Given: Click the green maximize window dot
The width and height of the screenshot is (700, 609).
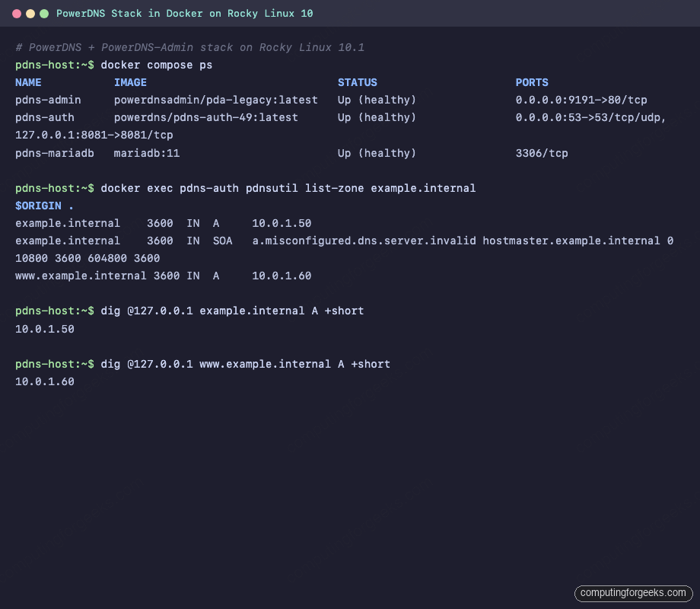Looking at the screenshot, I should pyautogui.click(x=44, y=14).
